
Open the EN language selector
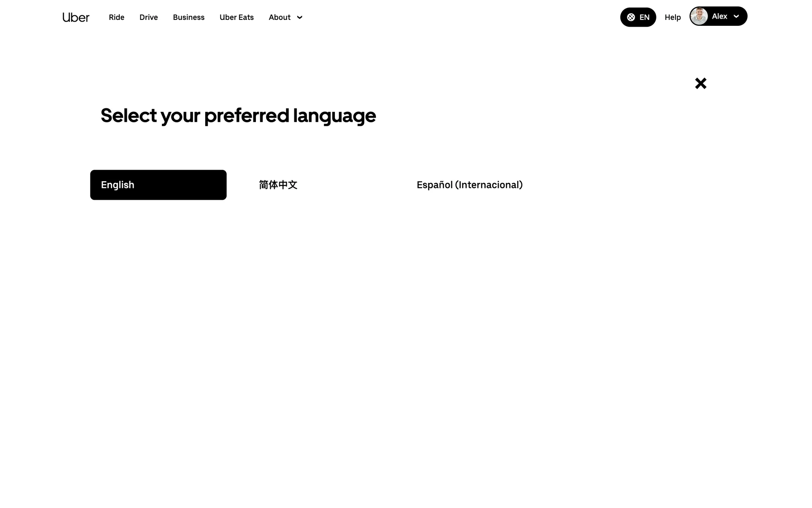pos(638,17)
